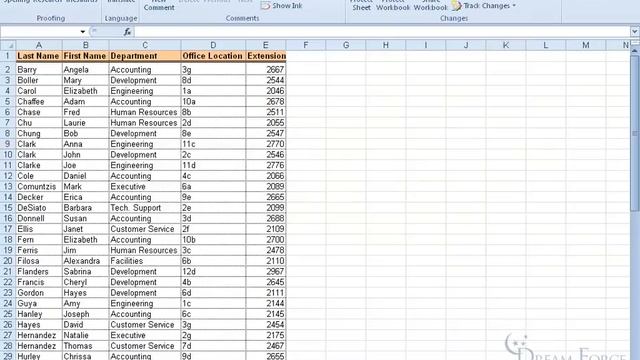Click the office location cell '11d'
Viewport: 640px width, 360px height.
213,165
